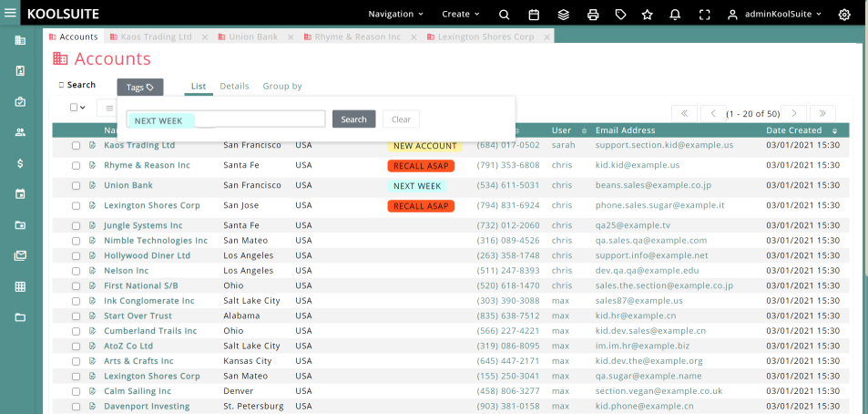Open the global search magnifier
This screenshot has width=868, height=414.
tap(504, 15)
